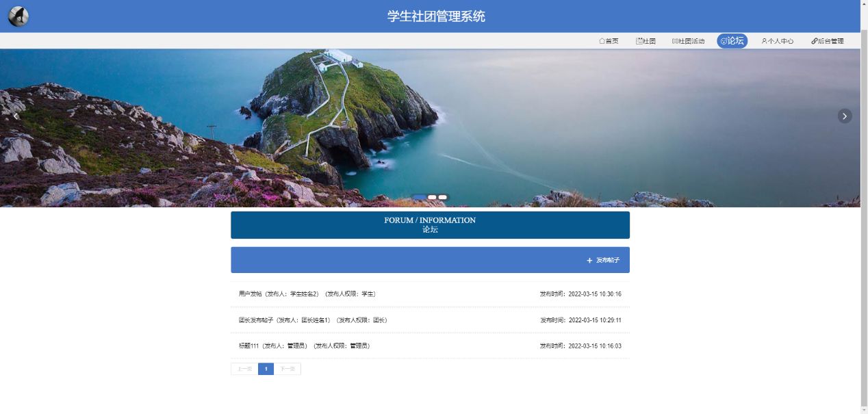The image size is (868, 414).
Task: Select page 1 in pagination
Action: point(266,369)
